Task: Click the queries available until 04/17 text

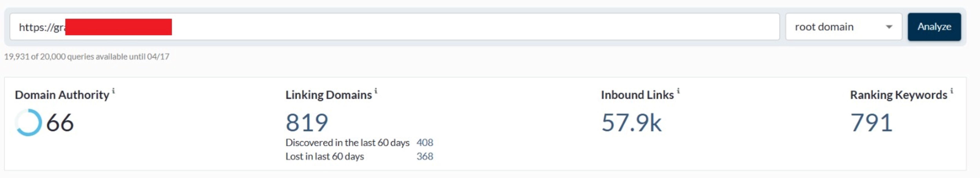Action: coord(87,57)
